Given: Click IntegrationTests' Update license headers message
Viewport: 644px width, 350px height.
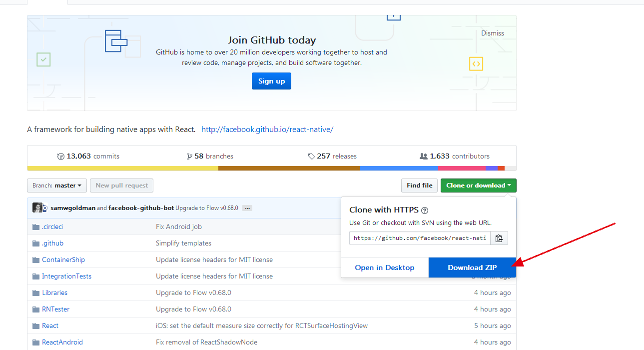Looking at the screenshot, I should pos(214,276).
